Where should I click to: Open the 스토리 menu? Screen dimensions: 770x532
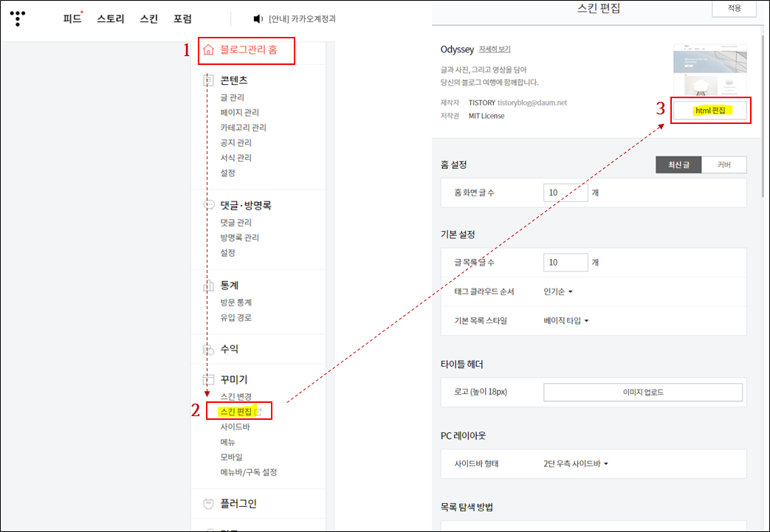(x=111, y=18)
